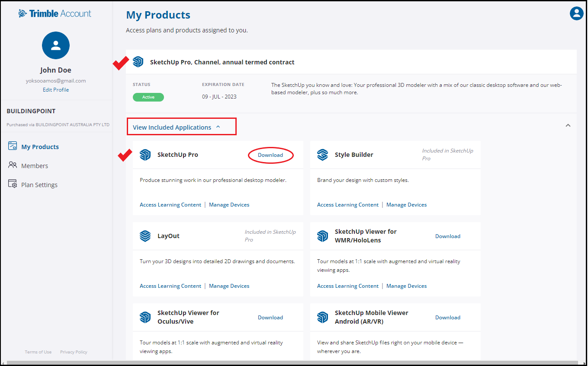Open Plan Settings from sidebar
The height and width of the screenshot is (366, 588).
click(x=39, y=185)
